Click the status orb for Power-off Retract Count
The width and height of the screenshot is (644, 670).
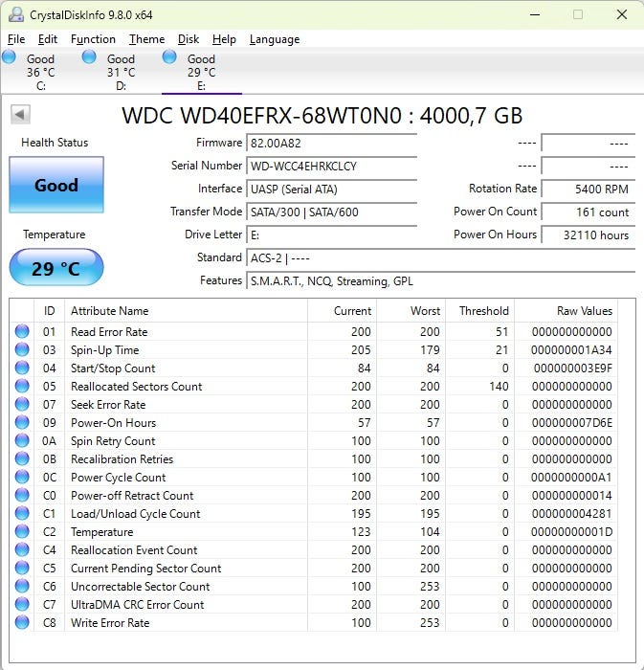(22, 495)
